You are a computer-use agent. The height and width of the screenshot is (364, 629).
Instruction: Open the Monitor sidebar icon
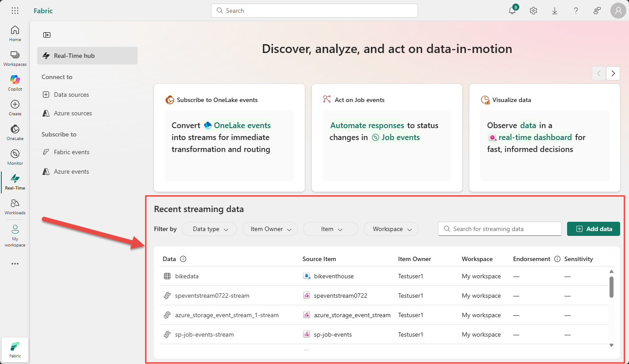15,156
